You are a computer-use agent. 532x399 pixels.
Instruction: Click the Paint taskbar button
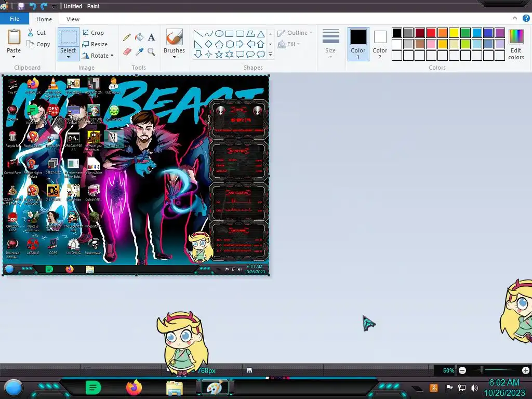215,388
